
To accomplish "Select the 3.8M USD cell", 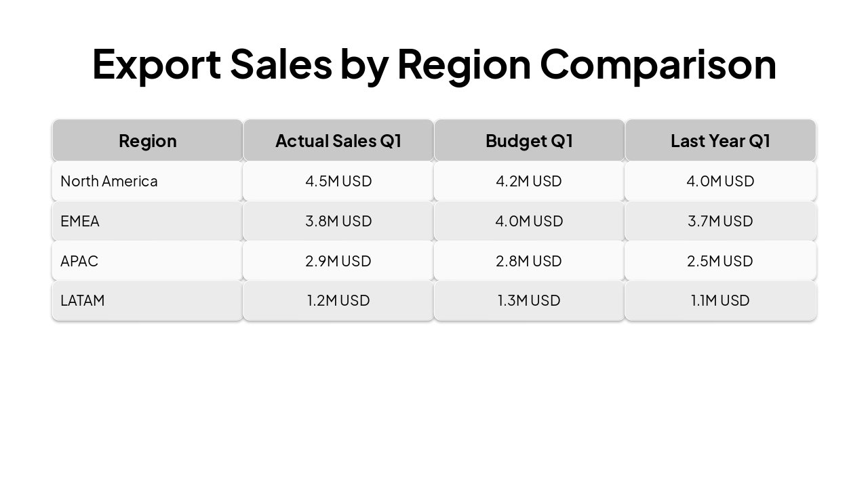I will click(x=338, y=221).
